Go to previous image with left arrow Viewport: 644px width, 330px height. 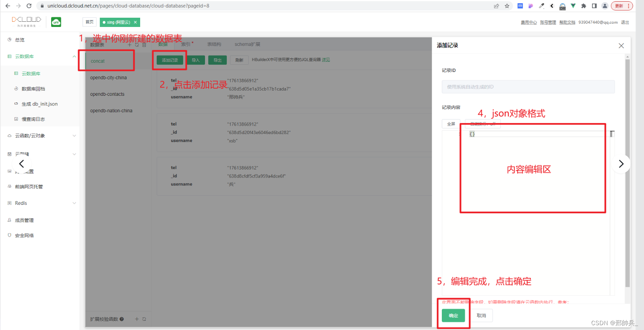coord(22,164)
